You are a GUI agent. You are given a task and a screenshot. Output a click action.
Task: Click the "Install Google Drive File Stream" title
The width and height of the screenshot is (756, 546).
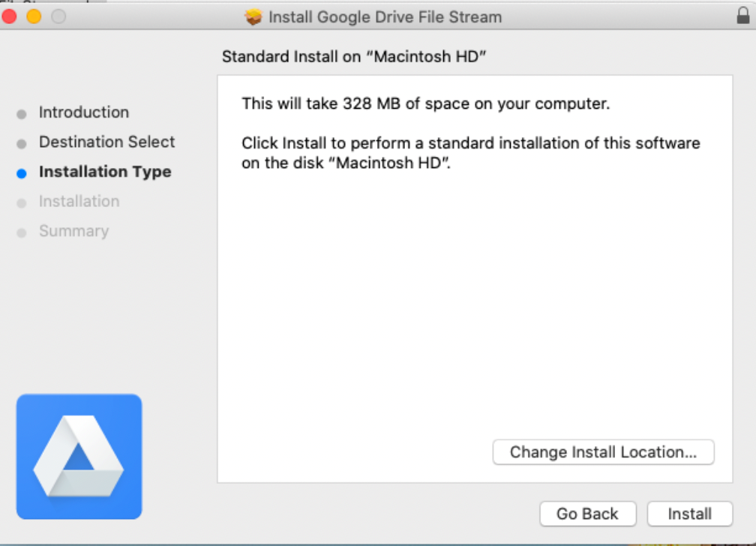385,17
